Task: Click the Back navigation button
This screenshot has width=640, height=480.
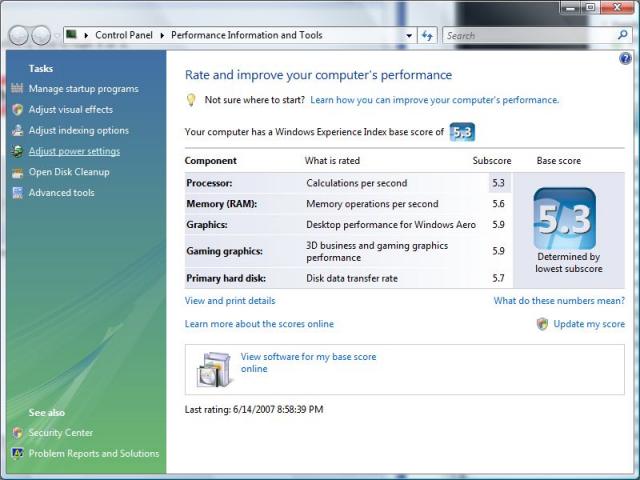Action: pyautogui.click(x=18, y=36)
